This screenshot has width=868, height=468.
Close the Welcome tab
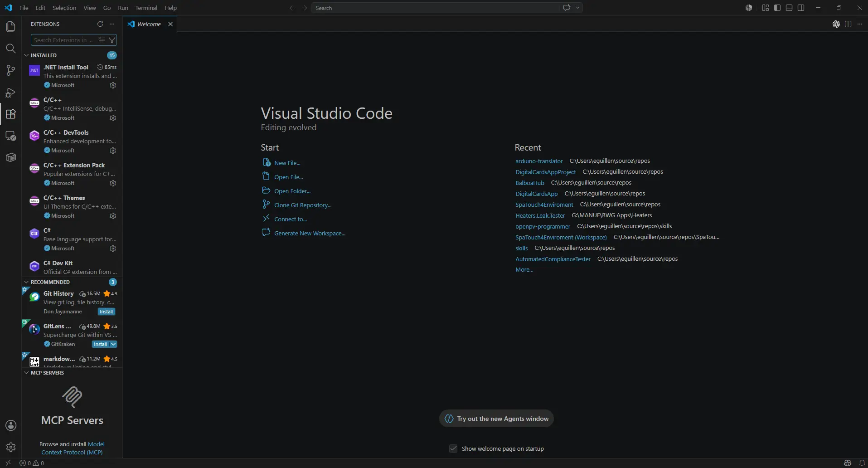(170, 24)
